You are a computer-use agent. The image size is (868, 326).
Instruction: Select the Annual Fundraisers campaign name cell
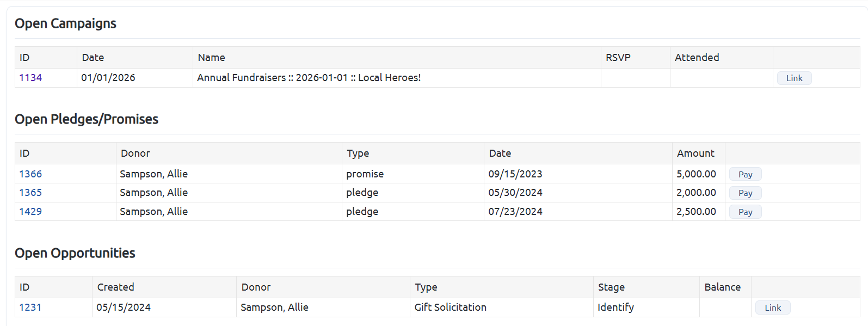397,78
